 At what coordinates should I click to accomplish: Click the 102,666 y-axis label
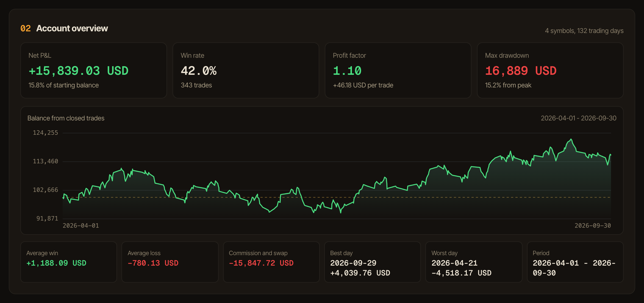[45, 190]
